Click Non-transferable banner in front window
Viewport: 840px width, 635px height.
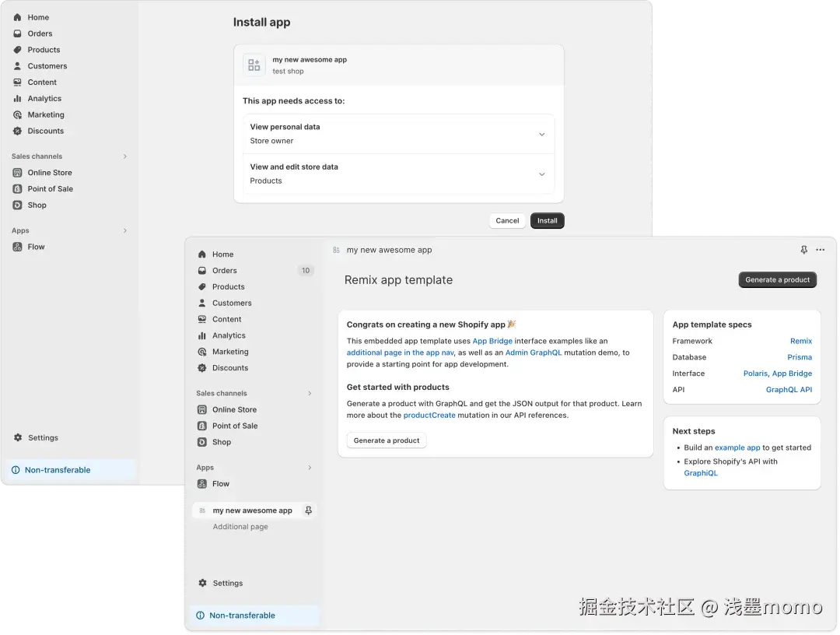(x=254, y=616)
